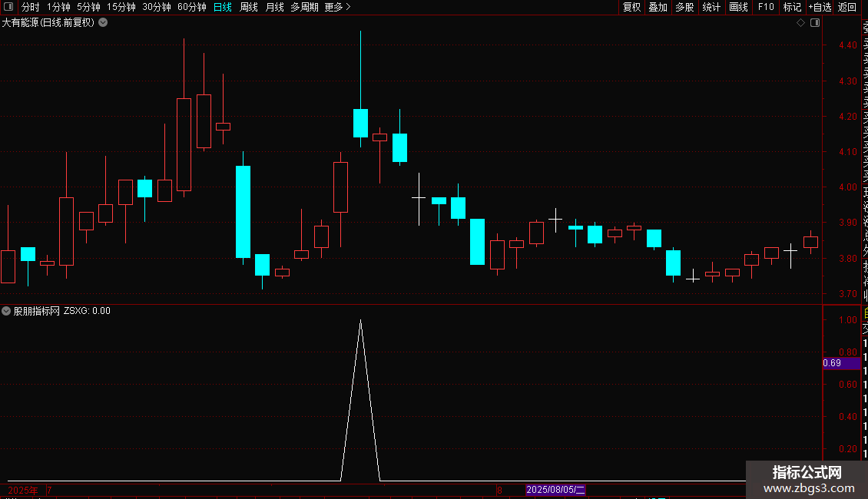This screenshot has height=499, width=868.
Task: Switch to 周线 weekly chart
Action: coord(249,7)
